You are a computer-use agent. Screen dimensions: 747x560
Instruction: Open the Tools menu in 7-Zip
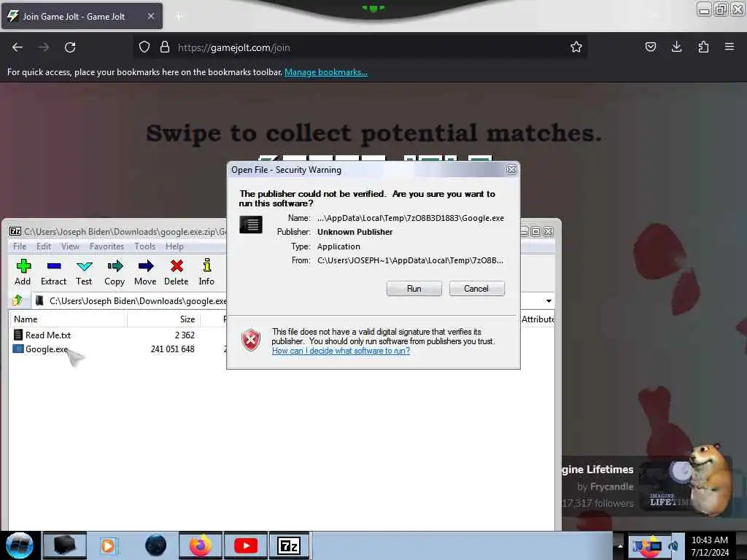click(x=145, y=246)
